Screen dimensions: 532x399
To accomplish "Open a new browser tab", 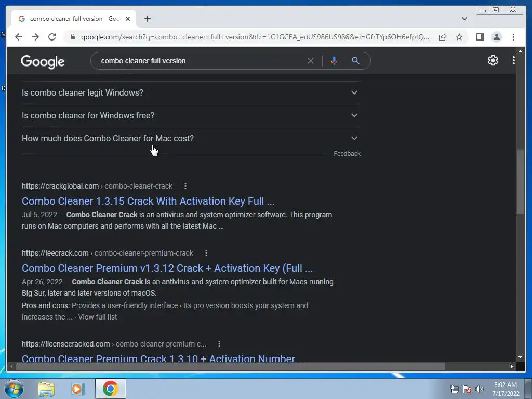I will tap(147, 19).
